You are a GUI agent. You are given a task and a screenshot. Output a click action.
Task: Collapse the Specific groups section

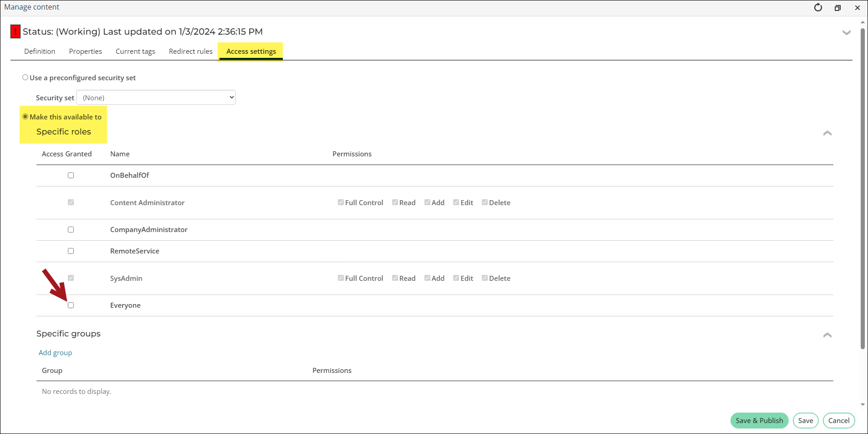point(827,335)
